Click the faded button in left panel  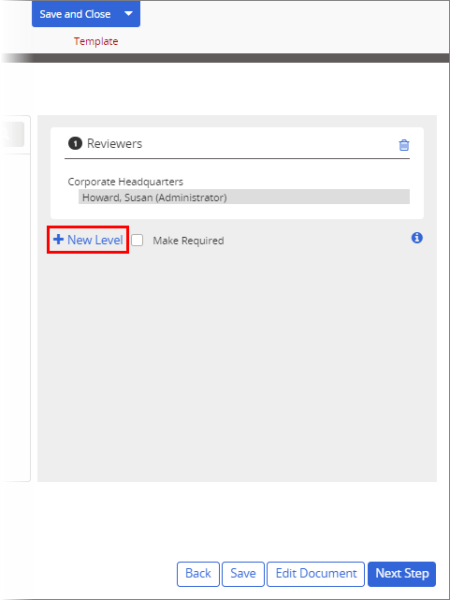(12, 134)
